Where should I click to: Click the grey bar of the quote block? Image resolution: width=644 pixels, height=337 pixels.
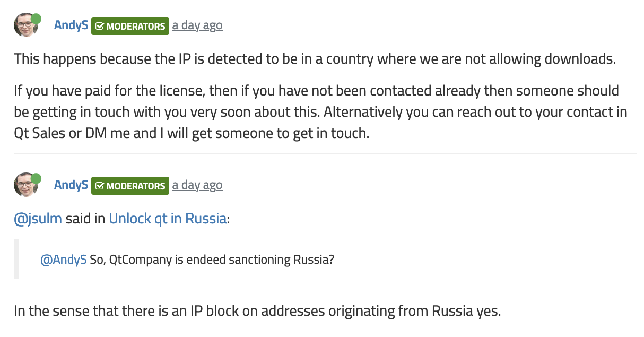16,259
